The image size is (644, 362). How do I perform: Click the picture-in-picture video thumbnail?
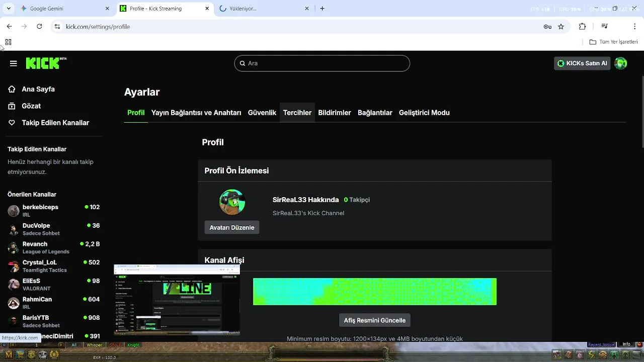click(177, 300)
